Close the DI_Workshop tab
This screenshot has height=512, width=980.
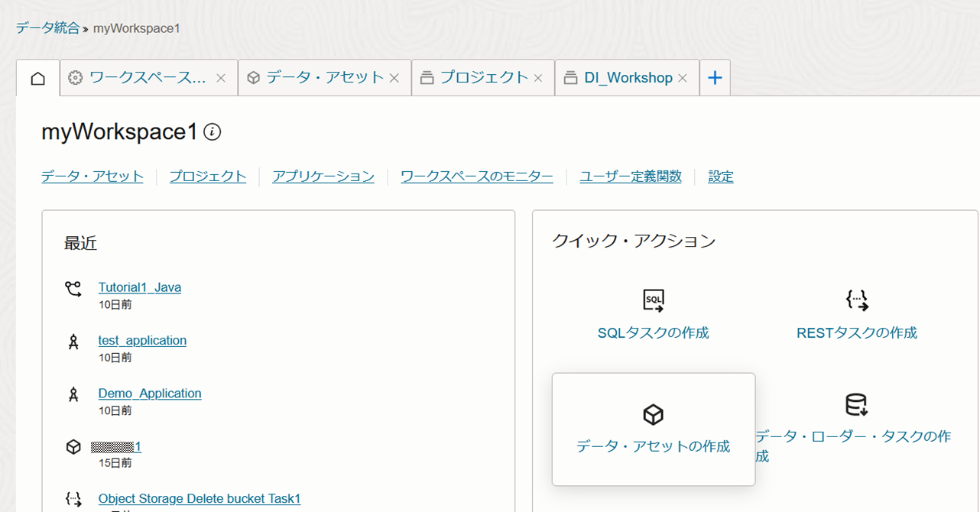pos(683,78)
